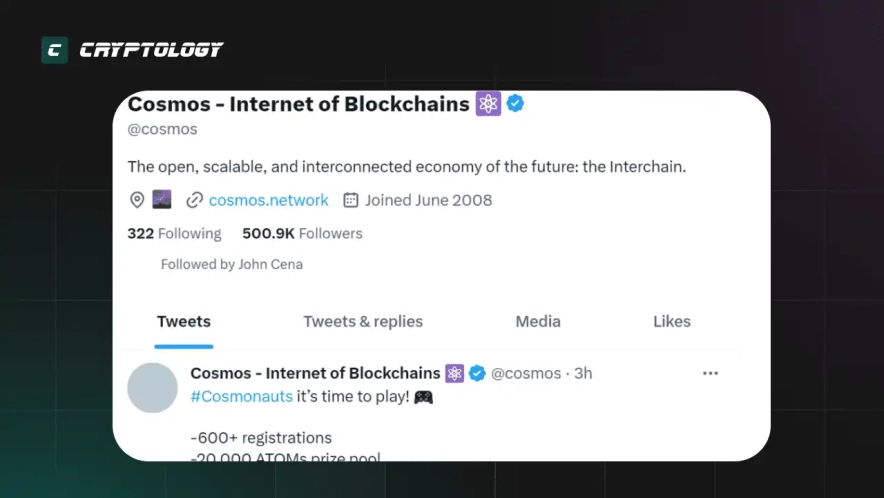This screenshot has width=884, height=498.
Task: Click the game controller emoji in the tweet
Action: click(x=424, y=396)
